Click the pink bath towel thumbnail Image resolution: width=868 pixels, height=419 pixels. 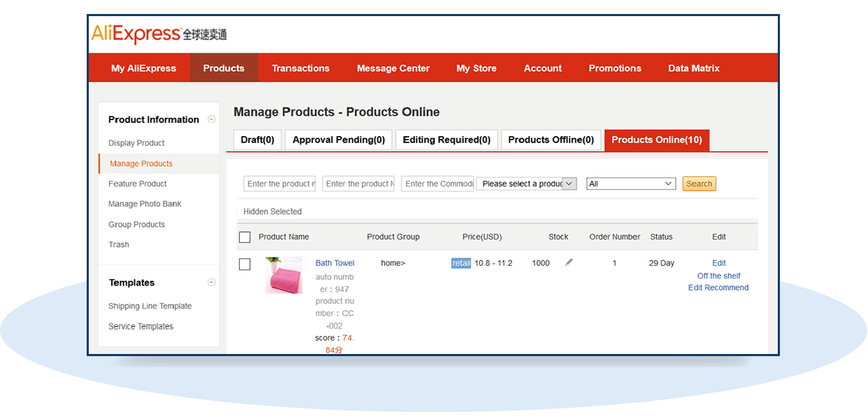coord(284,275)
